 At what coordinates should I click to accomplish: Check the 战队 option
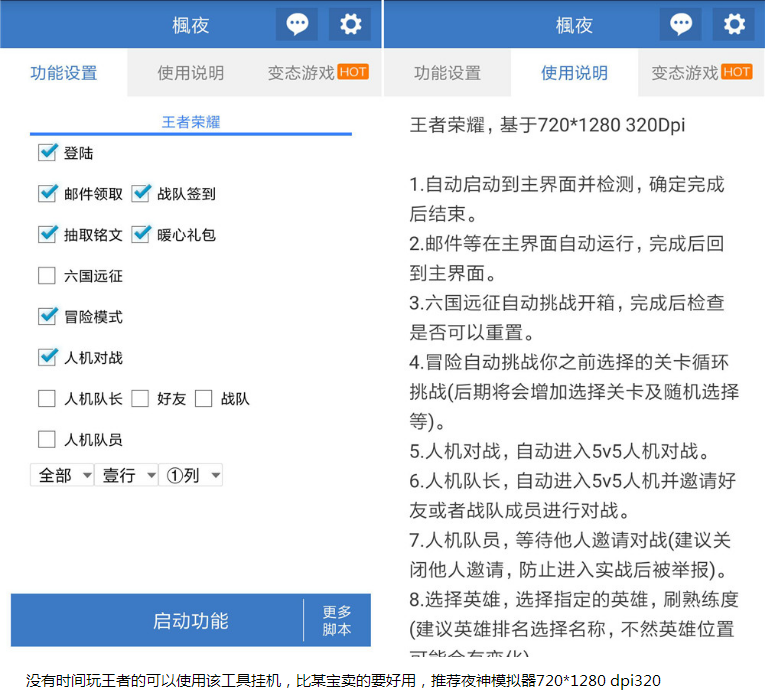pyautogui.click(x=203, y=399)
